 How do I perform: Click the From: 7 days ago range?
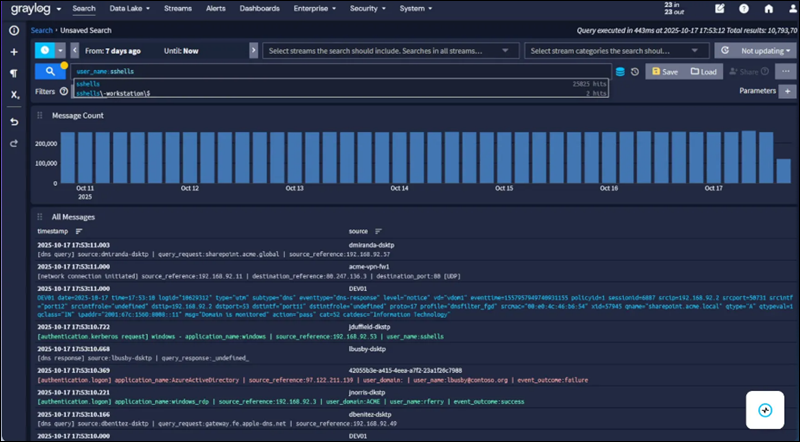point(113,51)
